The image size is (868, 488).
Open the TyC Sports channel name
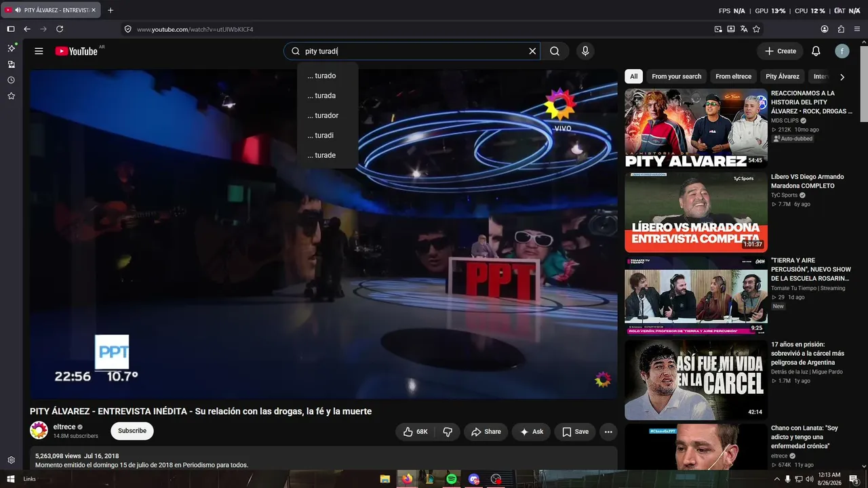tap(784, 195)
